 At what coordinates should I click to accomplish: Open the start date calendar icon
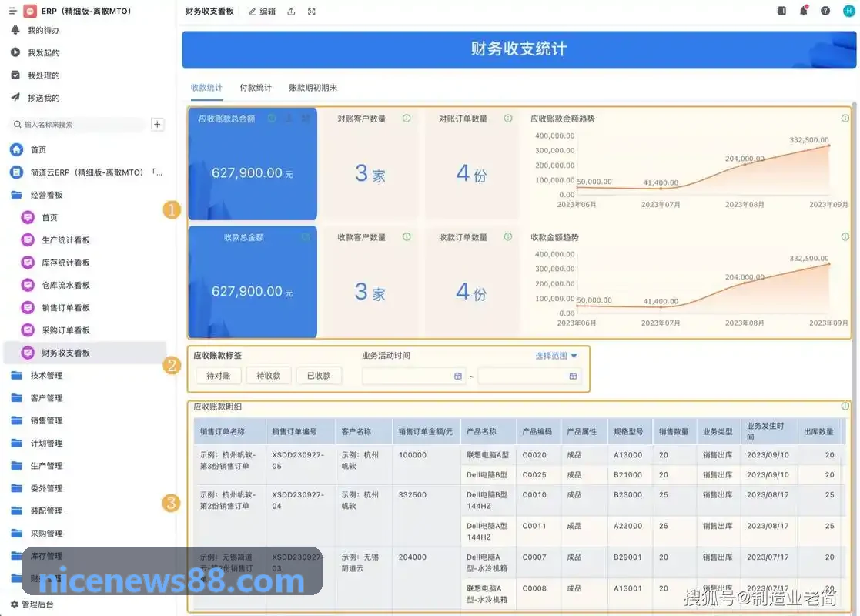[458, 376]
